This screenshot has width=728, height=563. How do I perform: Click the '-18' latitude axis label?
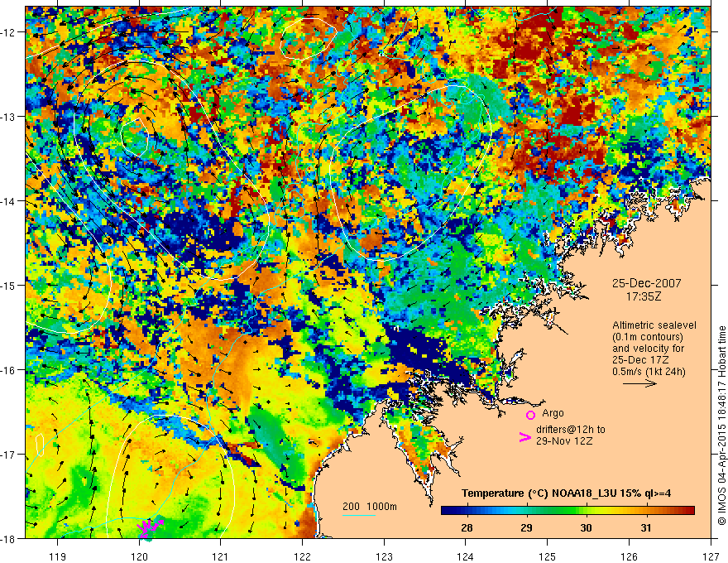[x=8, y=539]
